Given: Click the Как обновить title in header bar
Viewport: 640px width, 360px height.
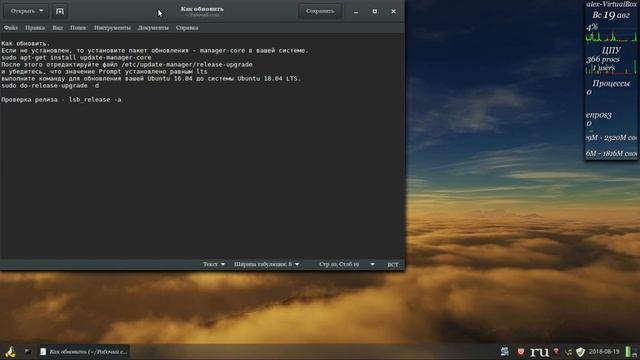Looking at the screenshot, I should coord(202,9).
